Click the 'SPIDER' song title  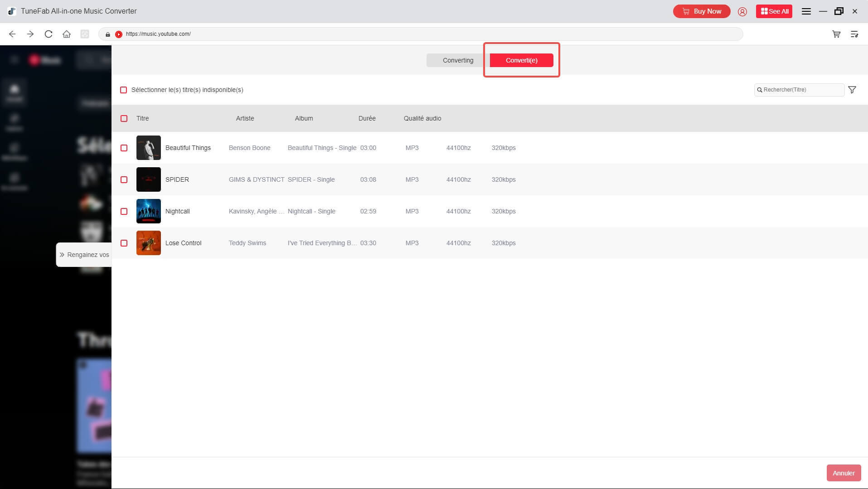[x=177, y=179]
